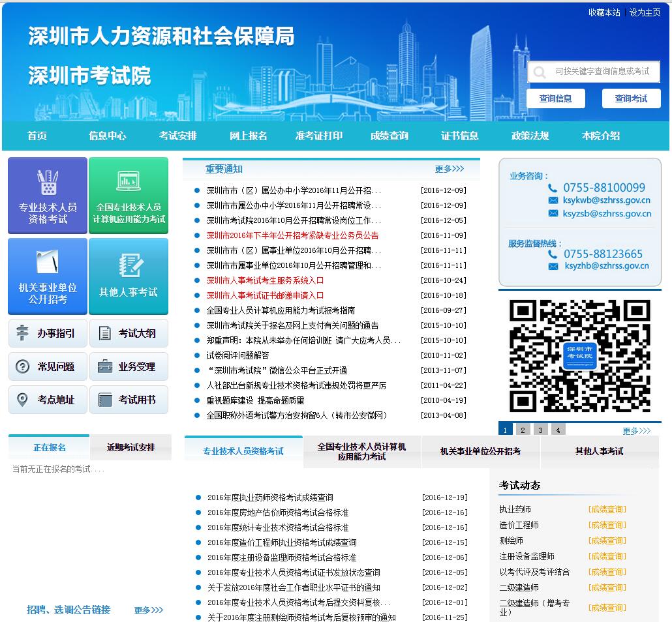The height and width of the screenshot is (622, 672).
Task: Click the WeChat QR code image
Action: (580, 355)
